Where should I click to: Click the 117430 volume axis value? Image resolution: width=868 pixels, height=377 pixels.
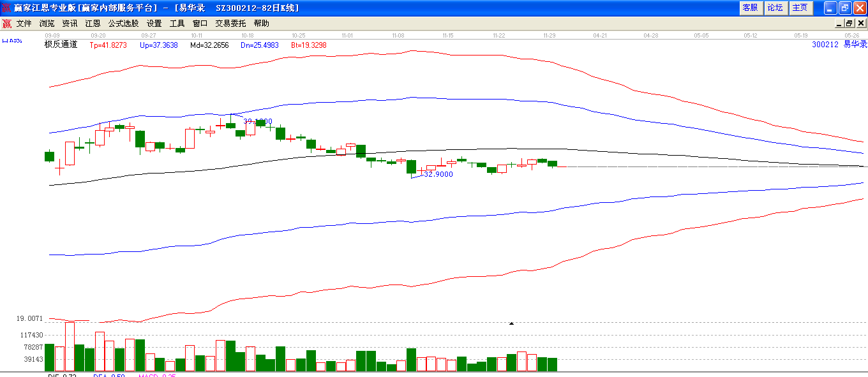click(31, 335)
